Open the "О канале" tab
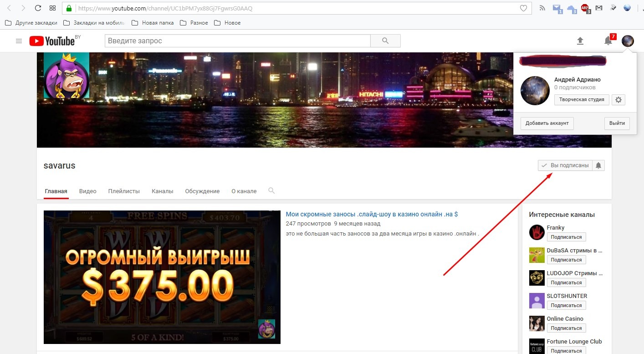The image size is (644, 354). 244,191
